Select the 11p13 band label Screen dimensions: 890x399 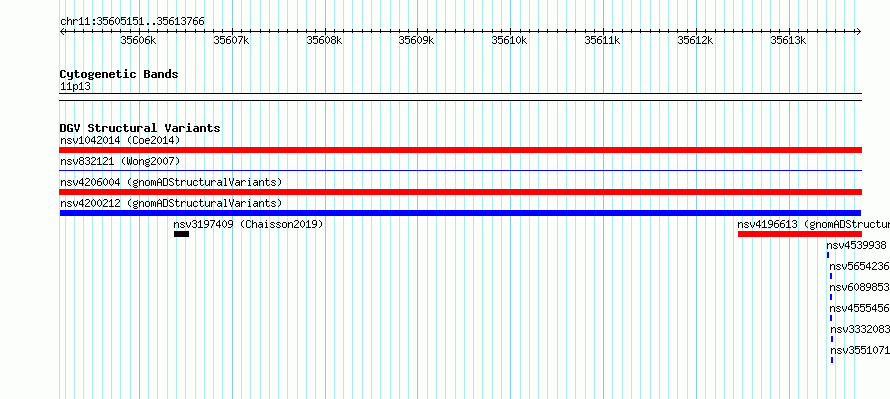click(75, 87)
